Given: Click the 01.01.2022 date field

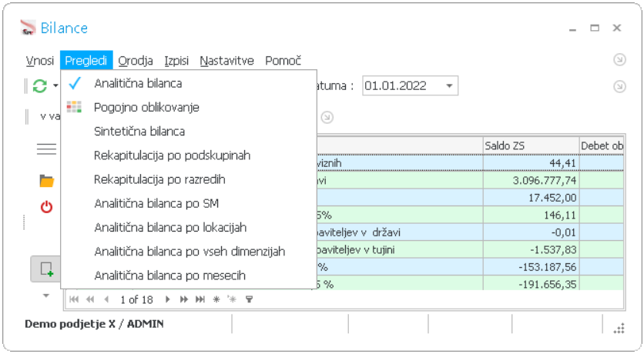Looking at the screenshot, I should [x=410, y=85].
